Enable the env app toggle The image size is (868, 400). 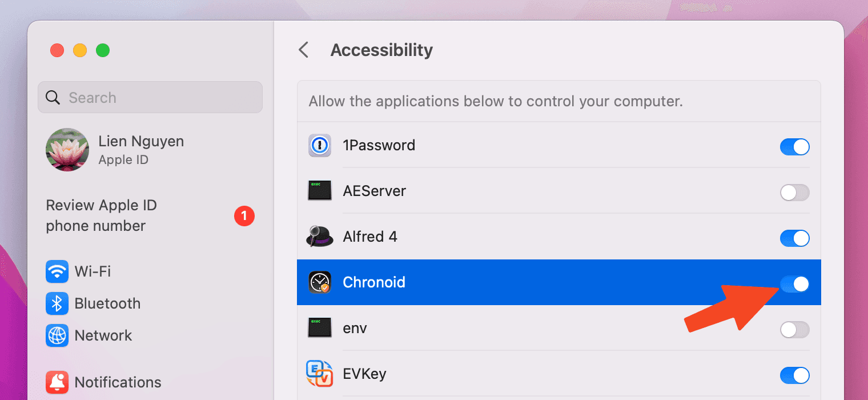(x=795, y=330)
